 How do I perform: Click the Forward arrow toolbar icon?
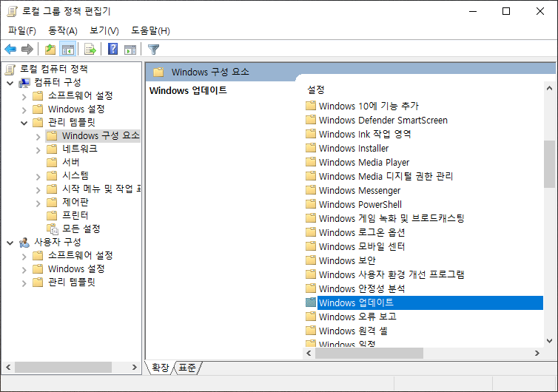27,49
